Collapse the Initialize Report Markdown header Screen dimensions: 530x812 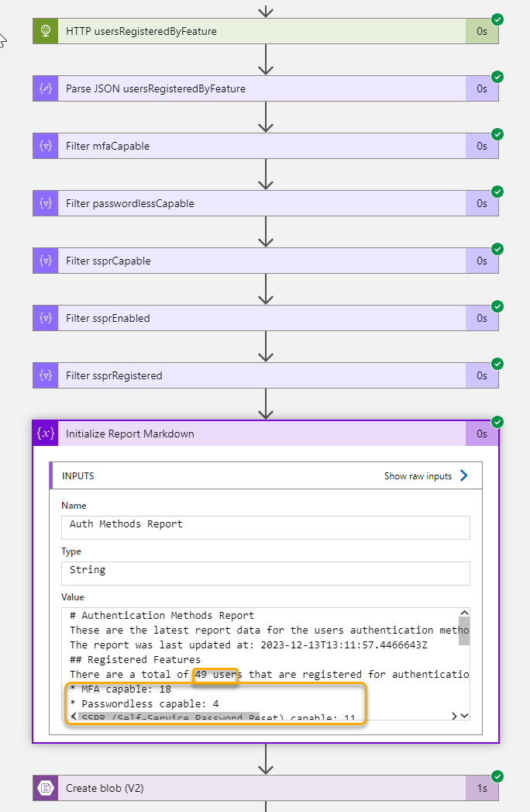(x=266, y=434)
